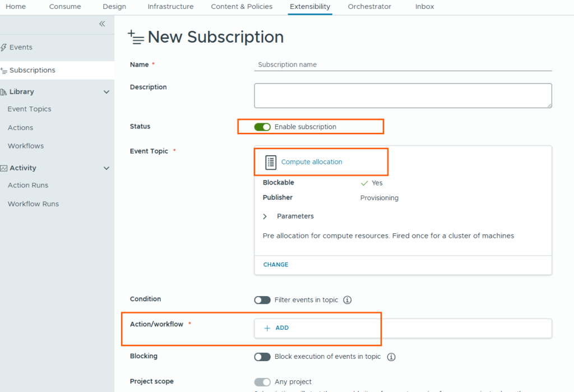
Task: Enable Block execution of events toggle
Action: coord(262,357)
